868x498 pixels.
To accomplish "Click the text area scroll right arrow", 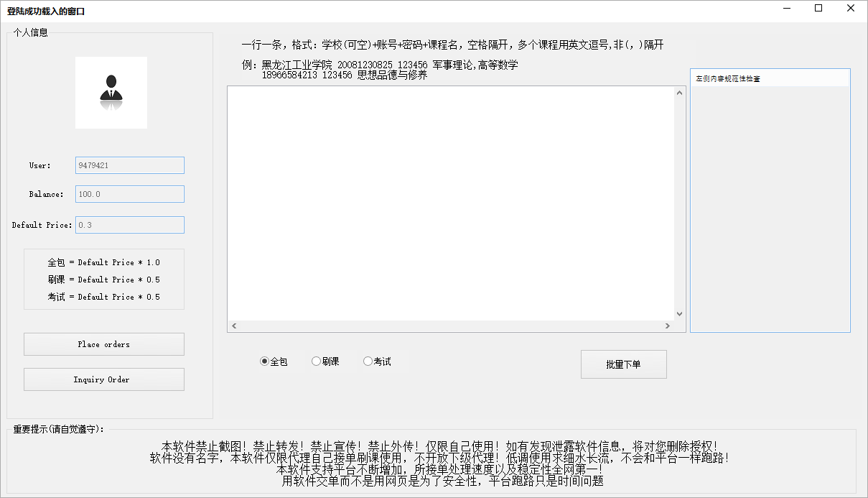I will click(x=668, y=326).
